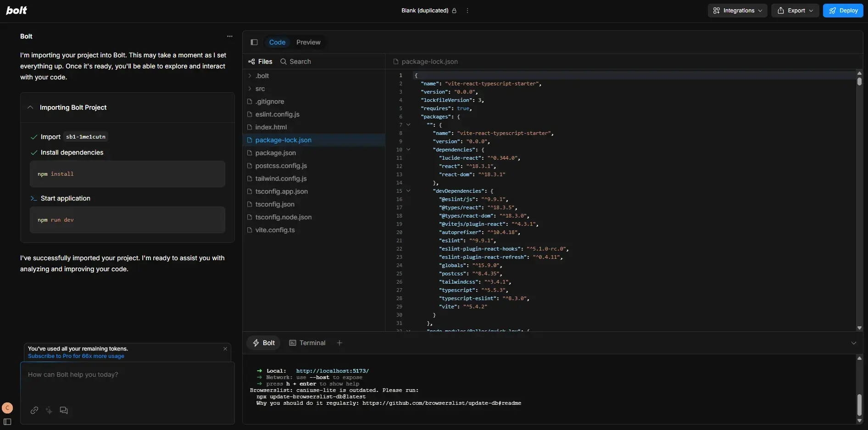
Task: Open the chat panel three-dot menu
Action: coord(230,36)
